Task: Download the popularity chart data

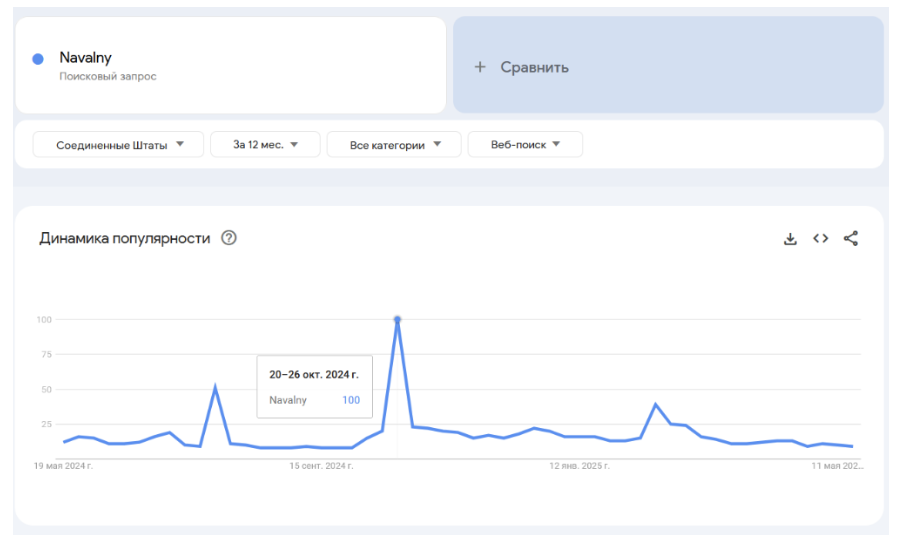Action: 790,238
